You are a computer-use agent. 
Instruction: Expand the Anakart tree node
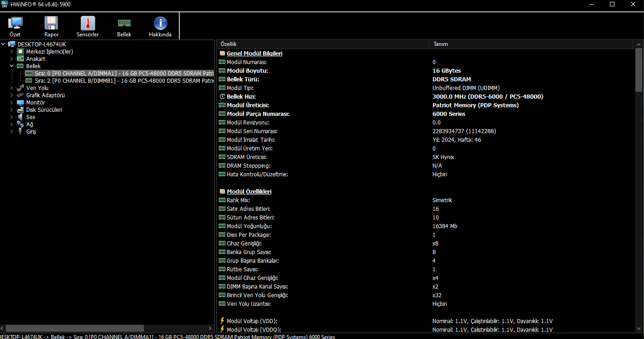pyautogui.click(x=12, y=59)
